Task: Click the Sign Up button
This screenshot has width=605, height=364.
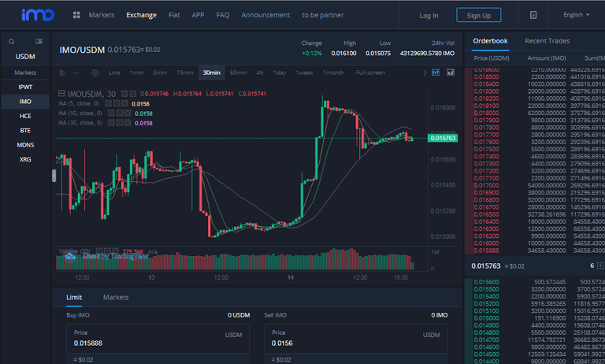Action: click(x=478, y=15)
